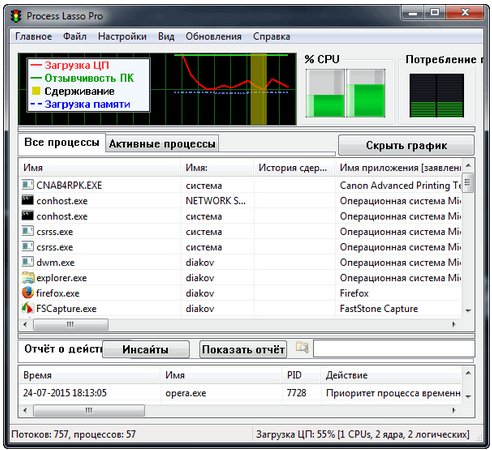Click the Действие column header in log
492x450 pixels.
pyautogui.click(x=391, y=375)
